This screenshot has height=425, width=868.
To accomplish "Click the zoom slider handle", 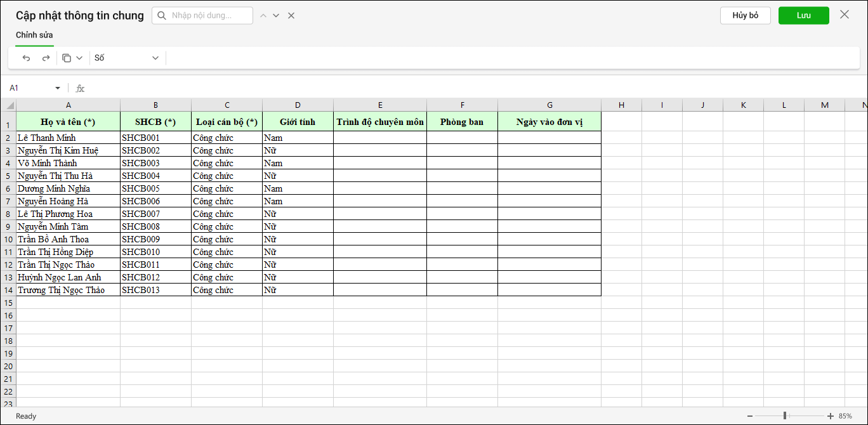I will 785,416.
